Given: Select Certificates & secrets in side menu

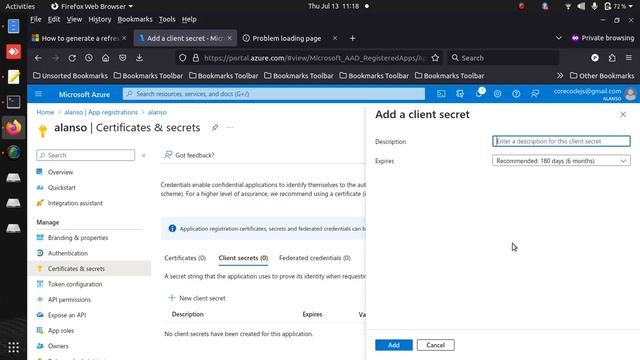Looking at the screenshot, I should (x=89, y=269).
